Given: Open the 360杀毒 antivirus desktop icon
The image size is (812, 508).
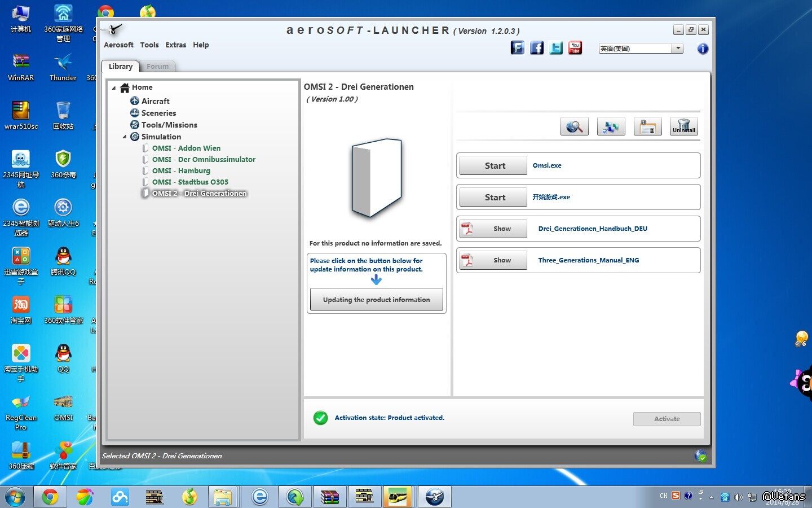Looking at the screenshot, I should pyautogui.click(x=63, y=164).
